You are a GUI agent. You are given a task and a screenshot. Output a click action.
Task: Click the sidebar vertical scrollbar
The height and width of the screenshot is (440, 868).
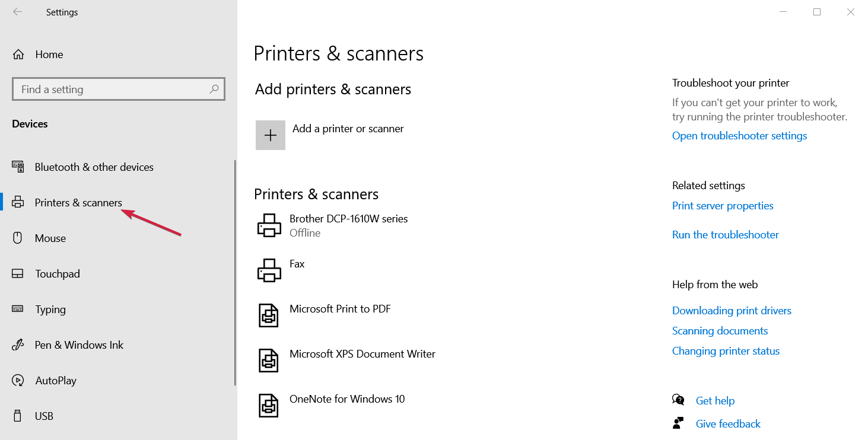coord(236,273)
